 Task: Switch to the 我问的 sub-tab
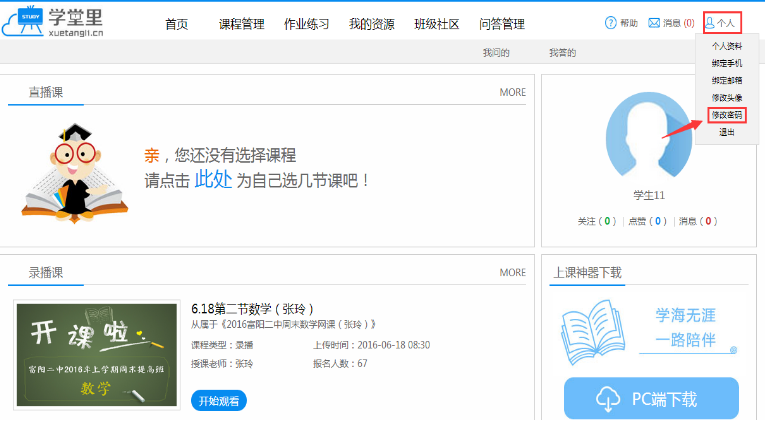point(496,52)
